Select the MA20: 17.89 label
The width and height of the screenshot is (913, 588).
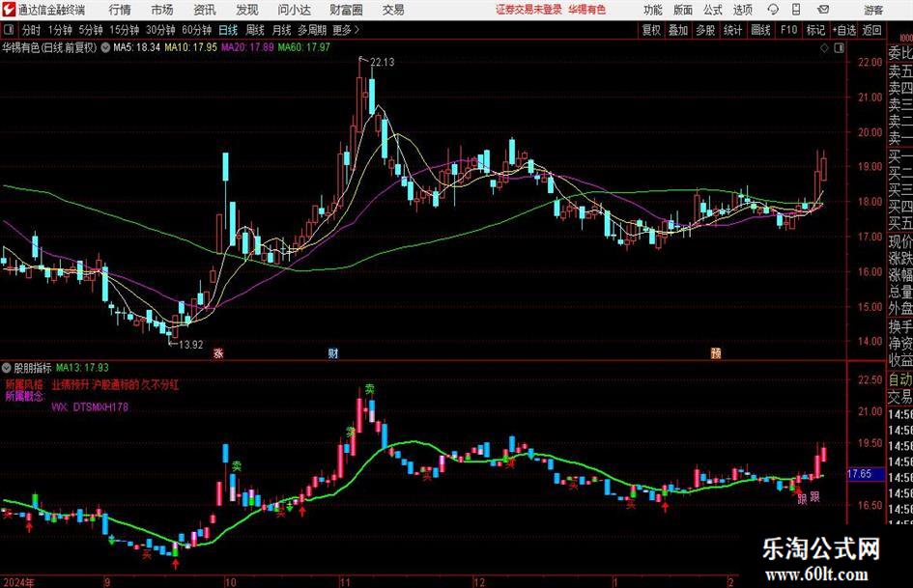pos(247,47)
